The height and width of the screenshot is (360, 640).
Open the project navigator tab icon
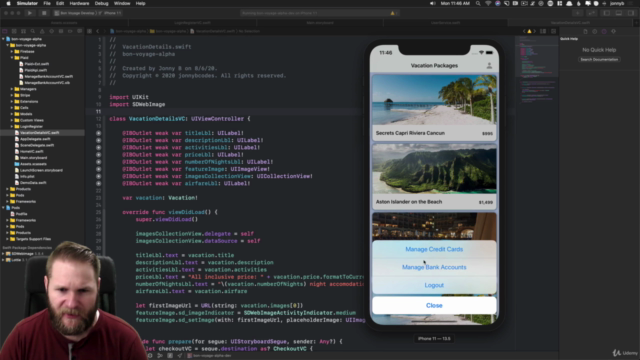[x=5, y=31]
